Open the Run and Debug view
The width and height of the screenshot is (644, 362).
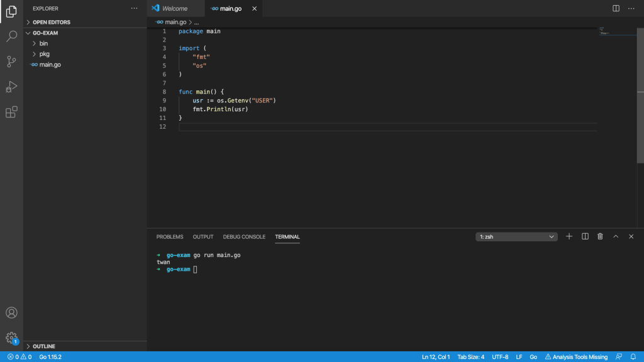tap(11, 87)
